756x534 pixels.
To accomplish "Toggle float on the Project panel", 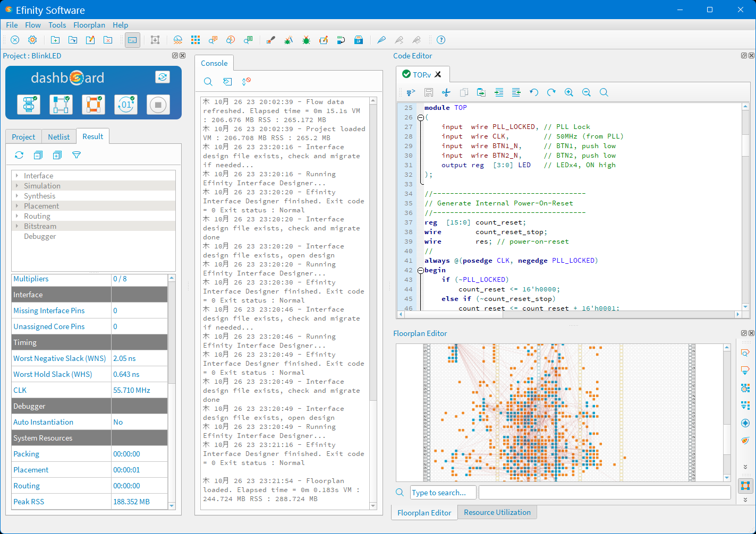I will pyautogui.click(x=175, y=56).
